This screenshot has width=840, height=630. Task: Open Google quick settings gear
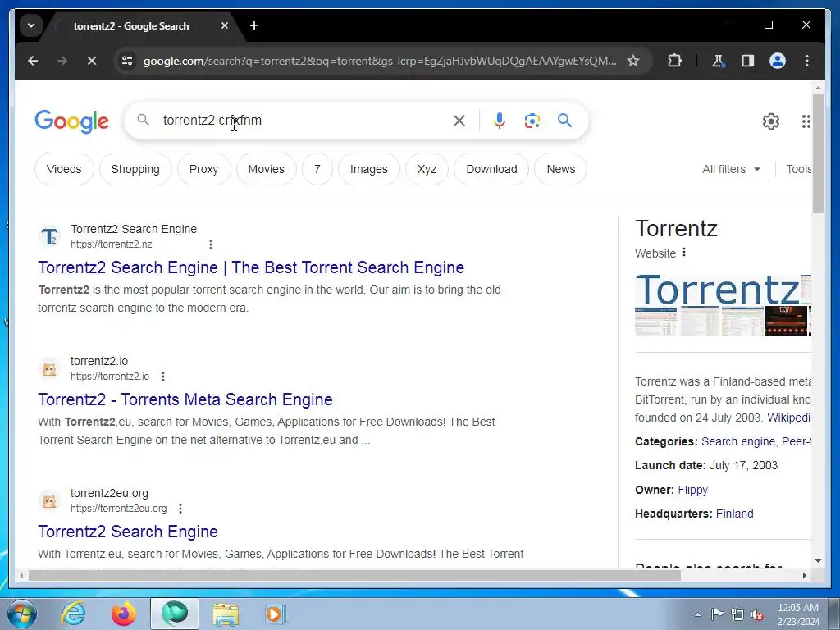(x=771, y=121)
